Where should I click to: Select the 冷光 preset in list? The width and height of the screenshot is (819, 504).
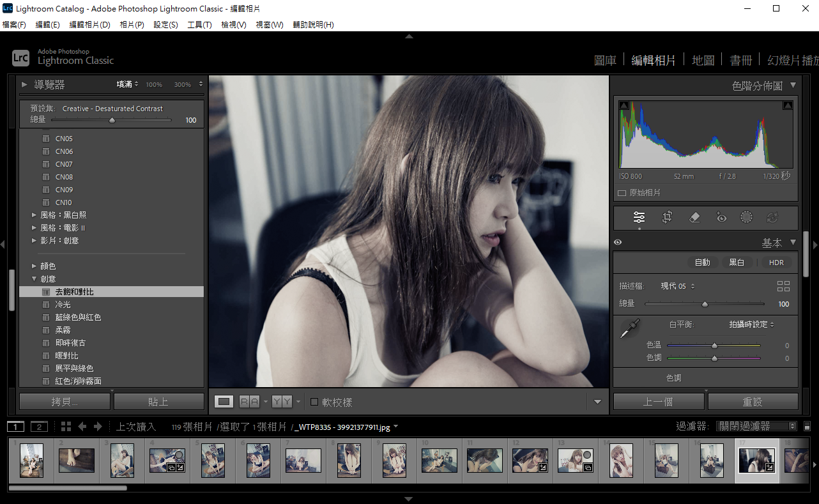click(63, 305)
